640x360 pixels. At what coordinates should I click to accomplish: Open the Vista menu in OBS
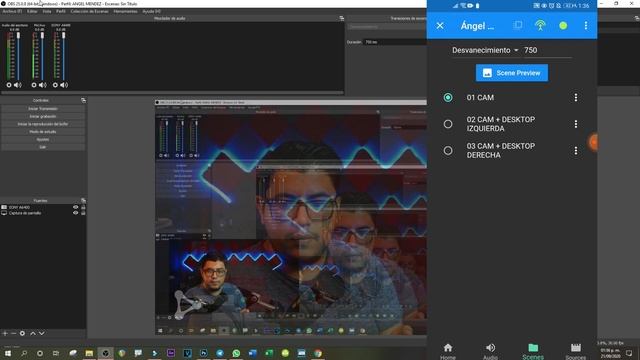pos(47,11)
